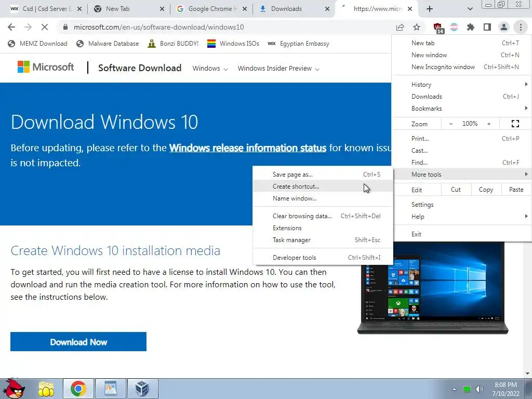Close the Csd Server tab
532x399 pixels.
tap(79, 9)
